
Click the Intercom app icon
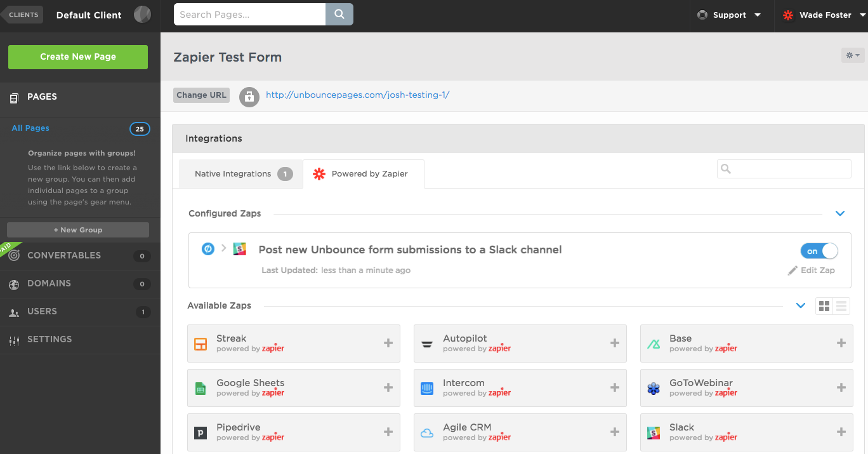click(427, 389)
